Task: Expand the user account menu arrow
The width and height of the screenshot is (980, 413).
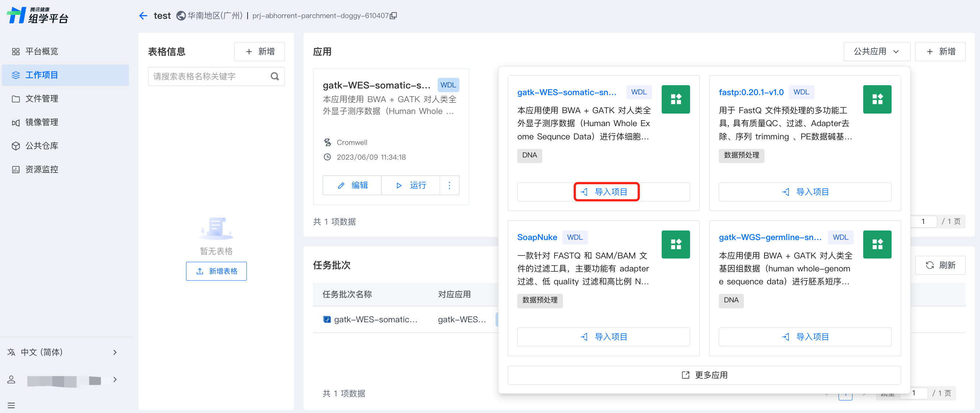Action: pos(115,379)
